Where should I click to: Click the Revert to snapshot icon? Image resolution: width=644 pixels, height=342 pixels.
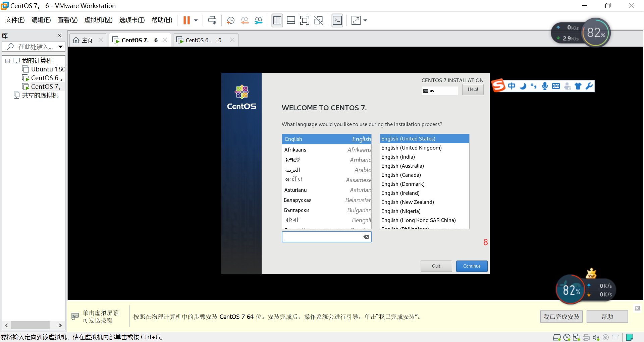pyautogui.click(x=245, y=20)
